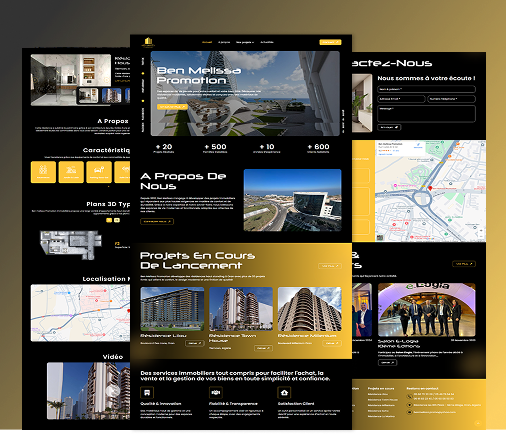Click the phone icon in the footer contact list
The height and width of the screenshot is (434, 506).
point(409,396)
